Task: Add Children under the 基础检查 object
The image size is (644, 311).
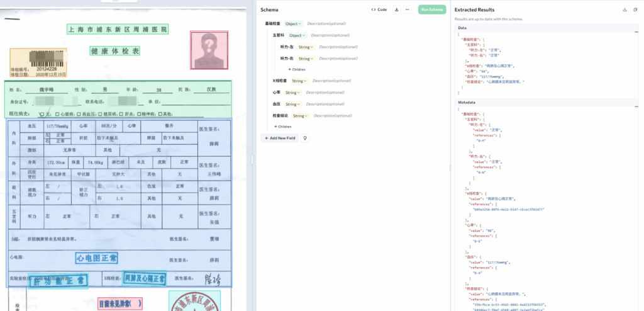Action: (x=283, y=127)
